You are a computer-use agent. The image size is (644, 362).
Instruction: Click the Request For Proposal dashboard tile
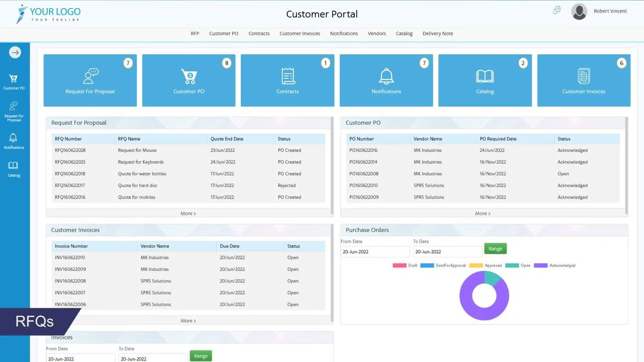point(90,80)
